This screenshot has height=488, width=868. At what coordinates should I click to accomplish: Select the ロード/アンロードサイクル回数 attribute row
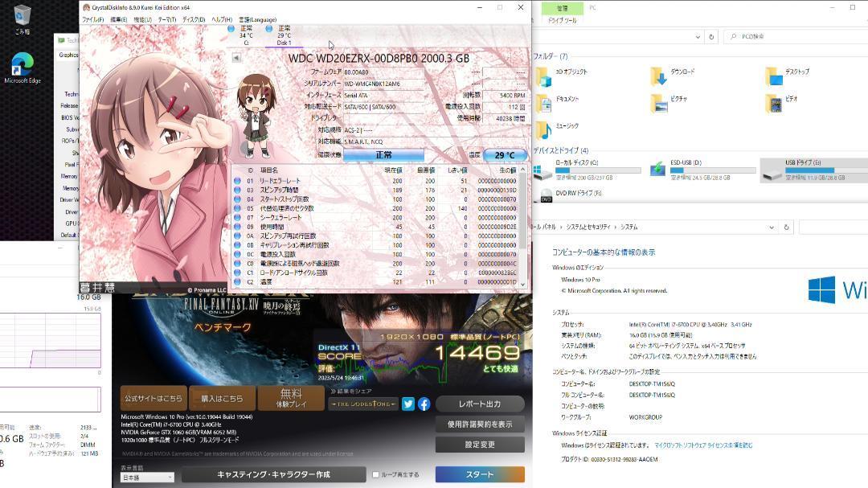tap(375, 273)
